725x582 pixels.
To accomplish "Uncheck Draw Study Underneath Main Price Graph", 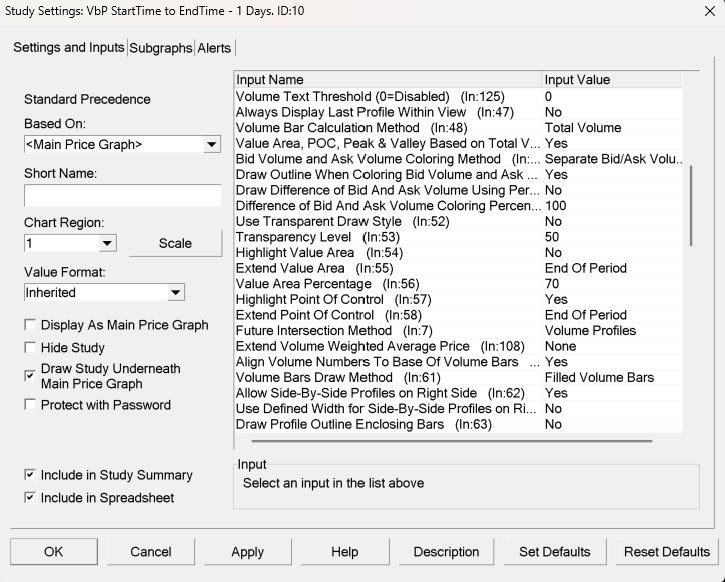I will (x=31, y=376).
